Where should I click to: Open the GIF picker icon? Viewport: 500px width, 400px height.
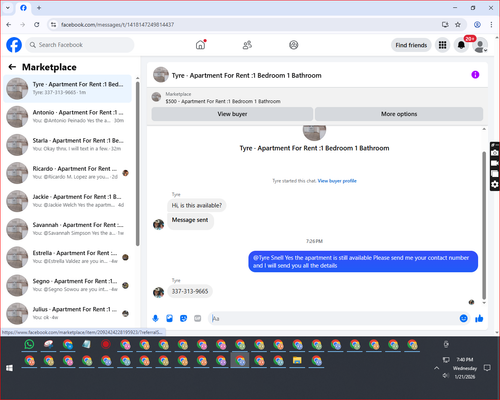point(198,318)
